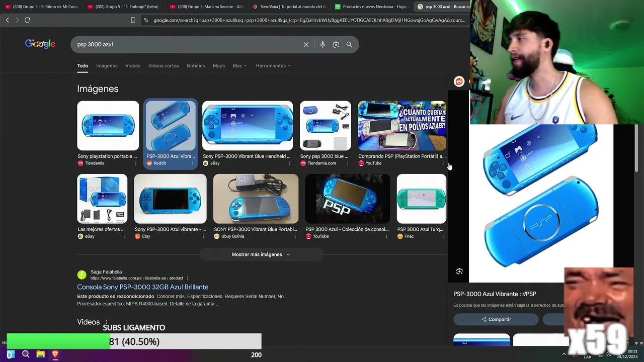The width and height of the screenshot is (644, 362).
Task: Click the side panel vertical scrollbar
Action: pos(636,148)
